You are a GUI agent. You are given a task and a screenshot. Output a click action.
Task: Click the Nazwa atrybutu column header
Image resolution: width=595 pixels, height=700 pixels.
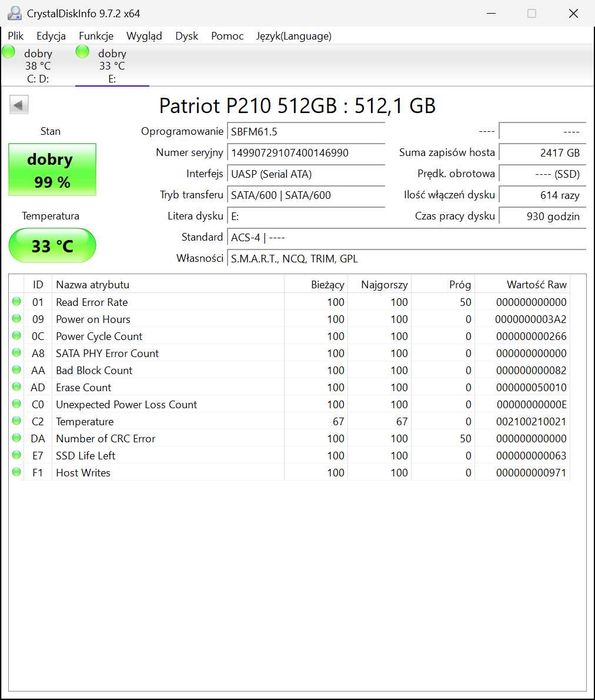[168, 284]
